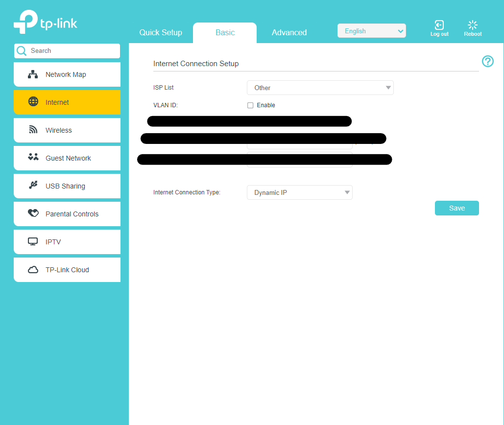
Task: Open the ISP List dropdown
Action: [320, 88]
